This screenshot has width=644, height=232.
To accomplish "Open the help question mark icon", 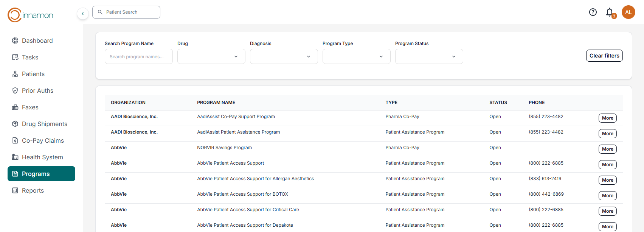I will point(593,12).
